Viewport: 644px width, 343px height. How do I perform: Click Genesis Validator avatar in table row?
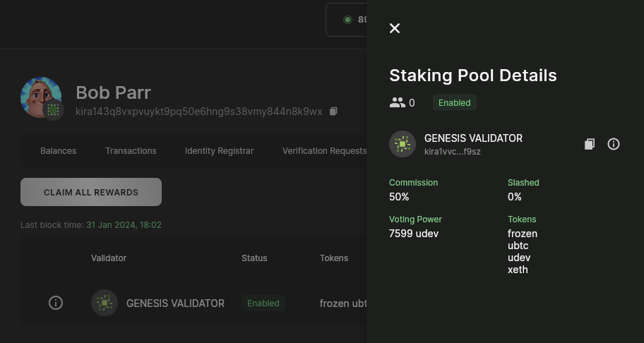[105, 303]
